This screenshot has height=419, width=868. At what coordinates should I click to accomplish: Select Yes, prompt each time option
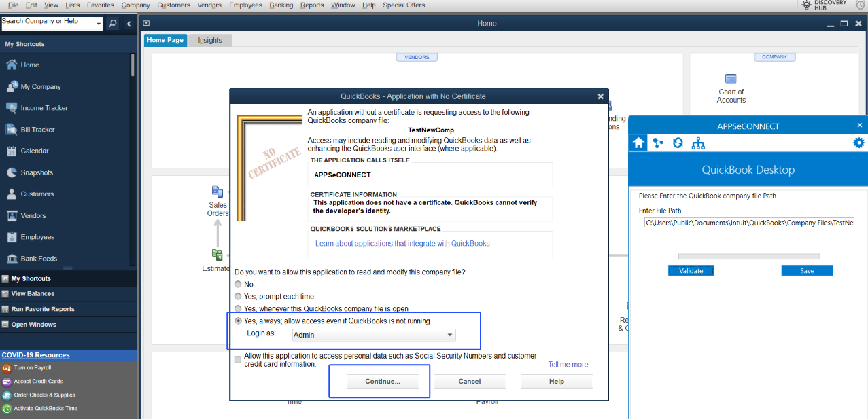pos(238,296)
